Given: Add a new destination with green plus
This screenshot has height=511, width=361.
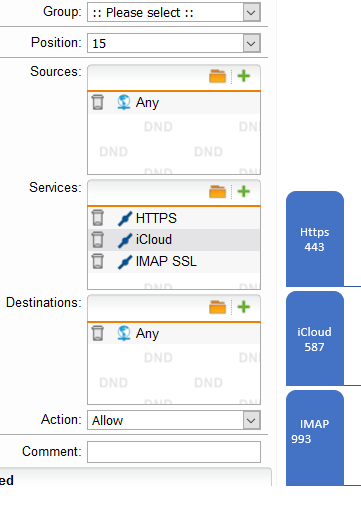Looking at the screenshot, I should (x=244, y=307).
